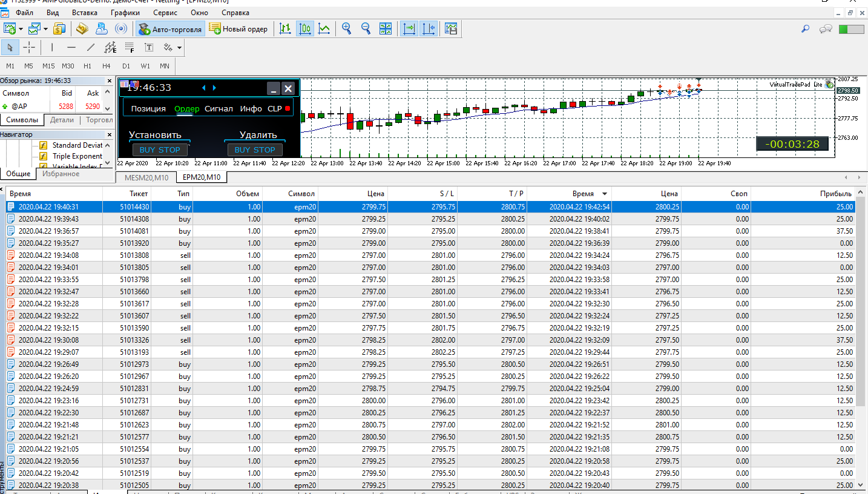Select the text label drawing tool
The image size is (868, 494).
click(148, 47)
